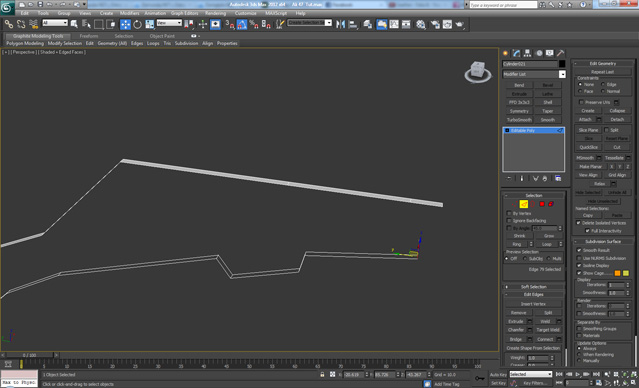Viewport: 639px width, 388px height.
Task: Open Select by Name dialog
Action: (x=86, y=24)
